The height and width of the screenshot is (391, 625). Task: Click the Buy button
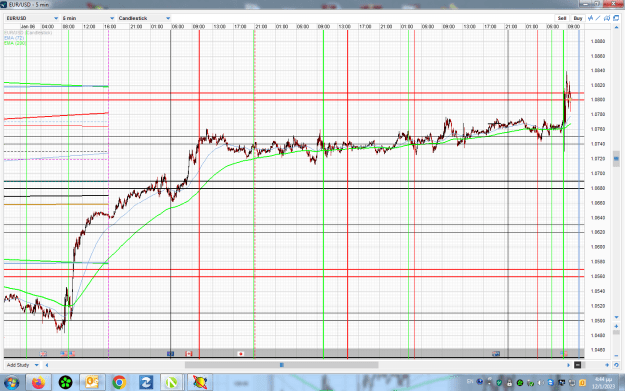578,18
